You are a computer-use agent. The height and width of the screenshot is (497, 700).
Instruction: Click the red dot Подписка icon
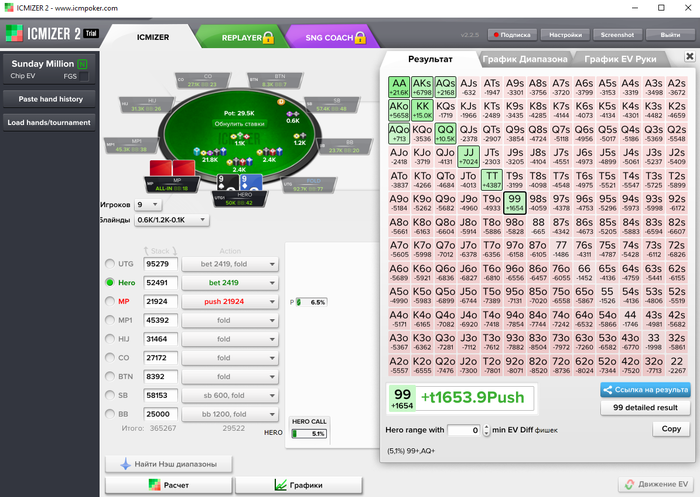496,35
